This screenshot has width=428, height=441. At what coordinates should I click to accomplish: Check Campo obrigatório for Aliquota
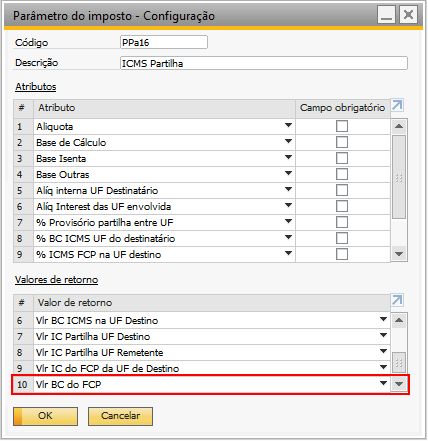tap(342, 126)
